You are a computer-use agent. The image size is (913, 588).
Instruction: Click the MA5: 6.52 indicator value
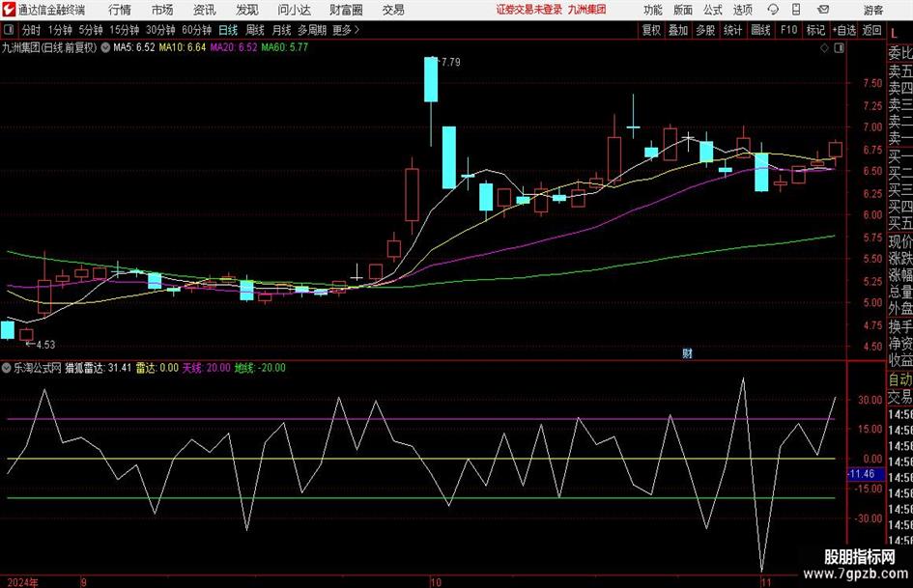(134, 47)
